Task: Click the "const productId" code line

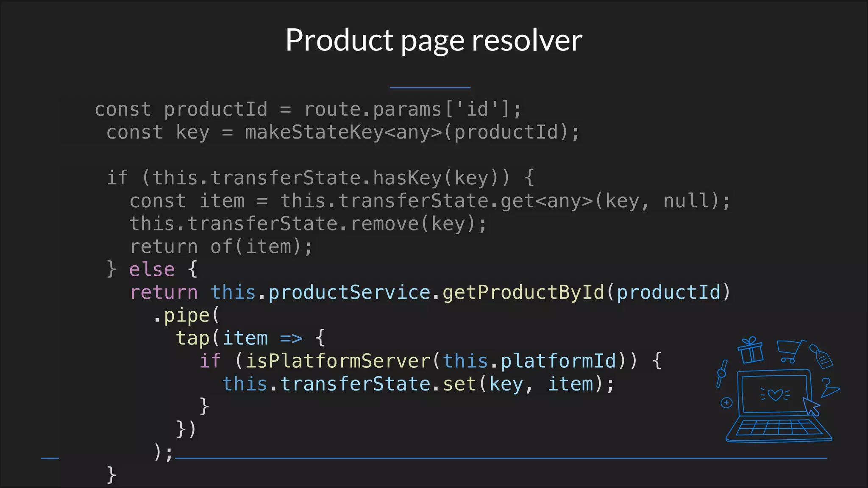Action: [x=308, y=109]
